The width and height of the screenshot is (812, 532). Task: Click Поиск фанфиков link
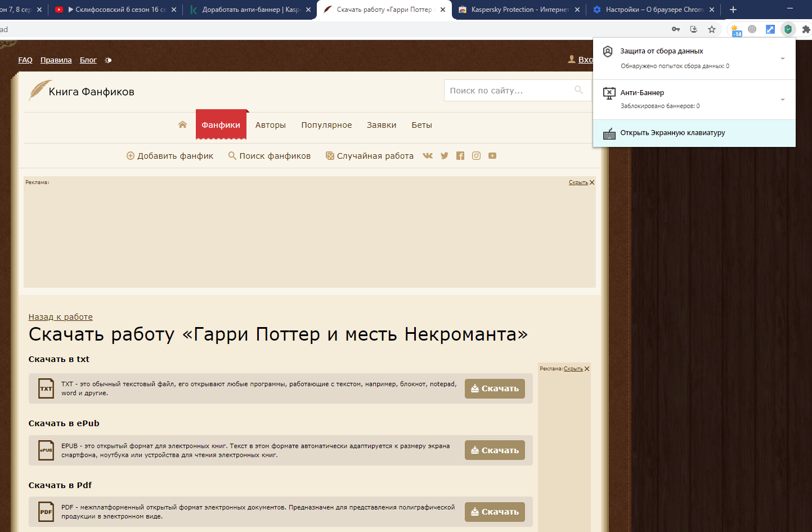pyautogui.click(x=270, y=156)
